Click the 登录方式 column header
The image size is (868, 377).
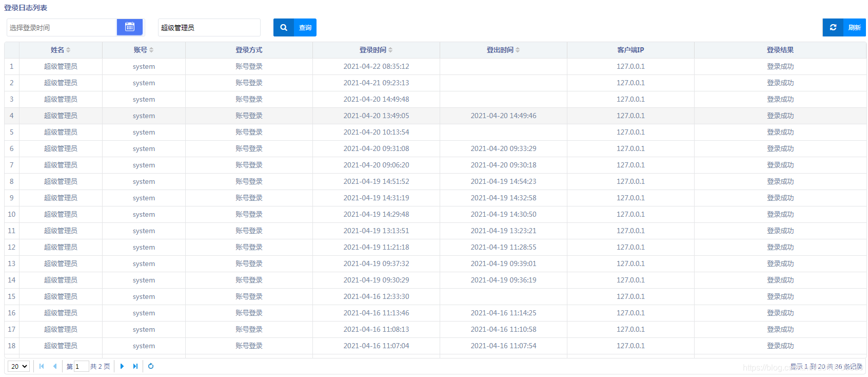coord(249,50)
